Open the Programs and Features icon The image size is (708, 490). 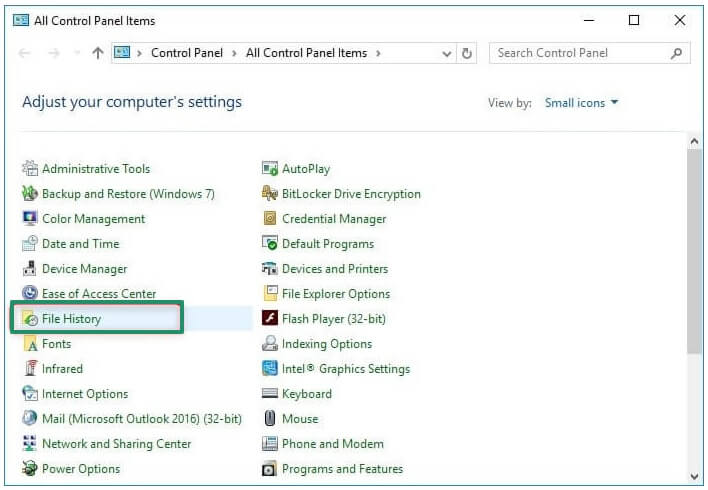pos(269,469)
